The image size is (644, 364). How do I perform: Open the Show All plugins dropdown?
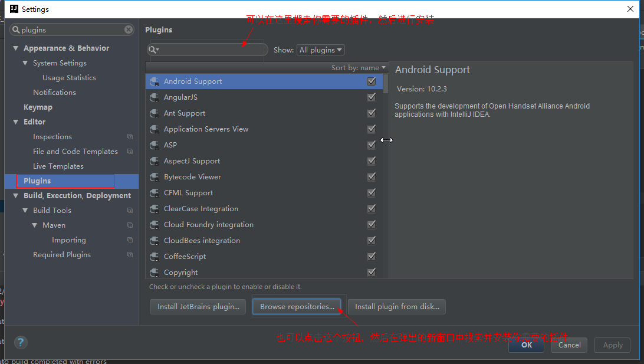(x=320, y=50)
